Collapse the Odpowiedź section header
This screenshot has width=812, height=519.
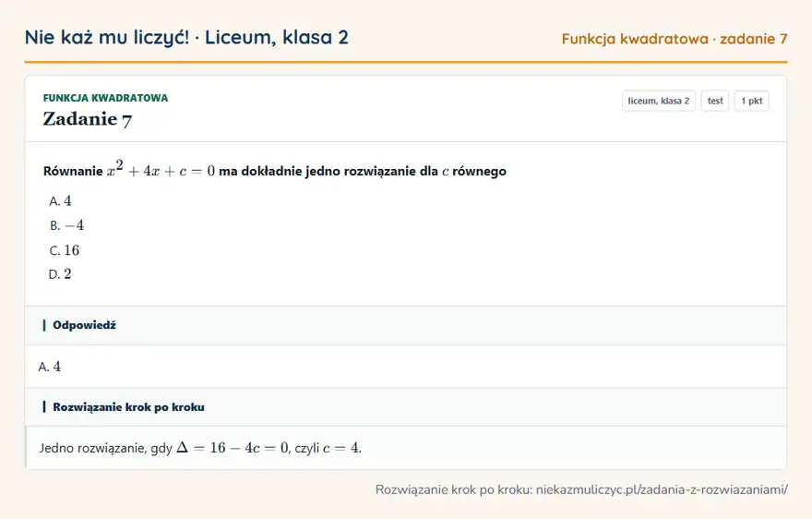(406, 325)
